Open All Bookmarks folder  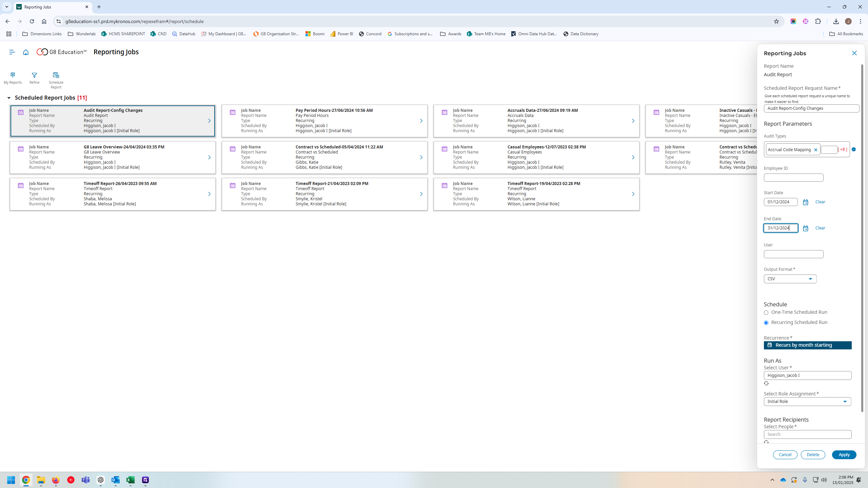tap(846, 34)
